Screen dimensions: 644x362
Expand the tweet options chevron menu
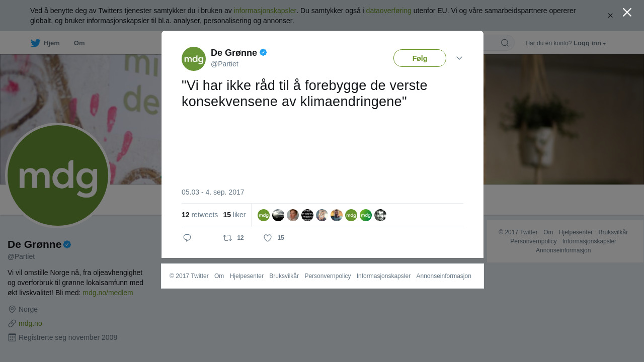click(459, 58)
